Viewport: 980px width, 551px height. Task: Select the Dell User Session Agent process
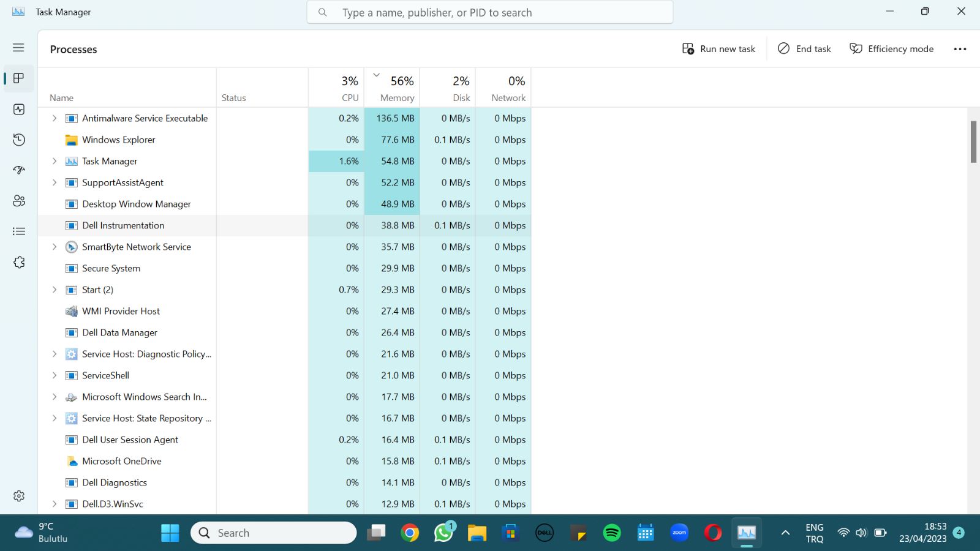[284, 440]
